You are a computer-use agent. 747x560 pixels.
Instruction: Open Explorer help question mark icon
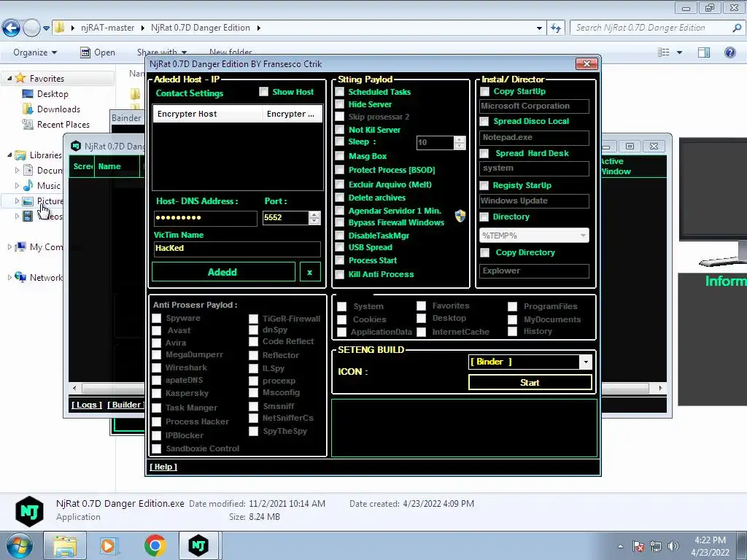(x=729, y=52)
